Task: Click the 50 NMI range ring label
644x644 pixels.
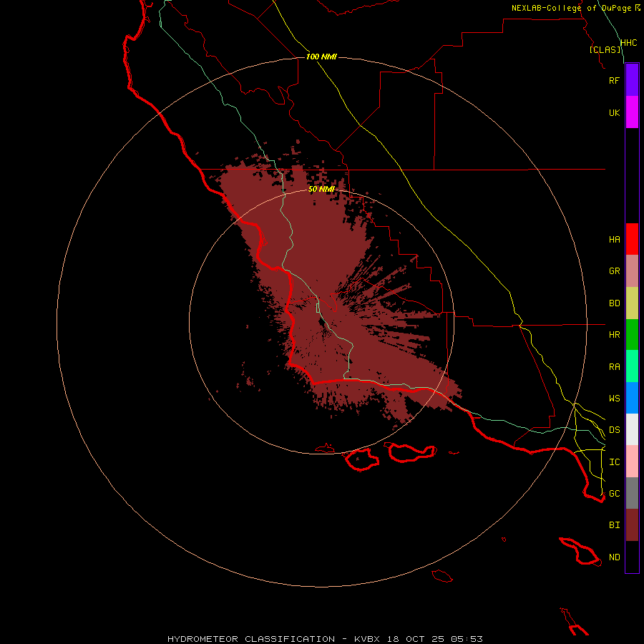Action: coord(321,189)
